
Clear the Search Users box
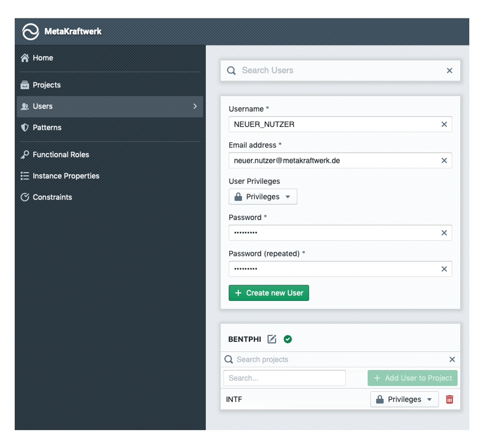[x=449, y=70]
